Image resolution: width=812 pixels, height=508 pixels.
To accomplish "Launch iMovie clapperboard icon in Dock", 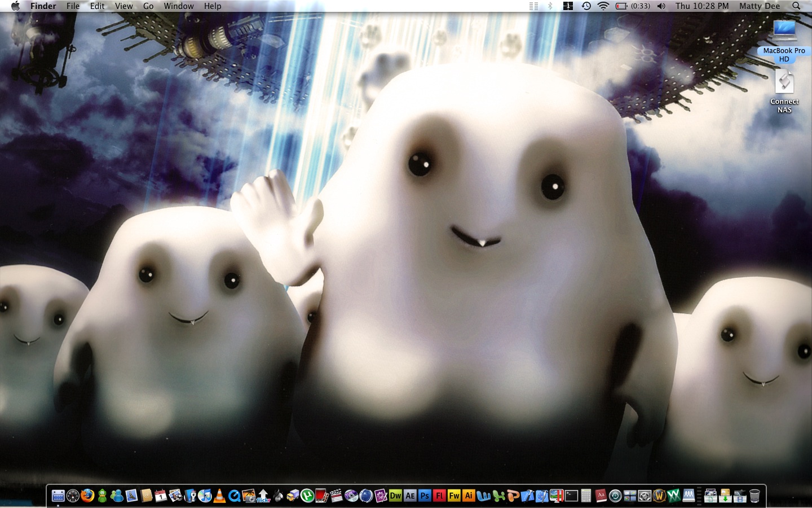I will (x=337, y=496).
